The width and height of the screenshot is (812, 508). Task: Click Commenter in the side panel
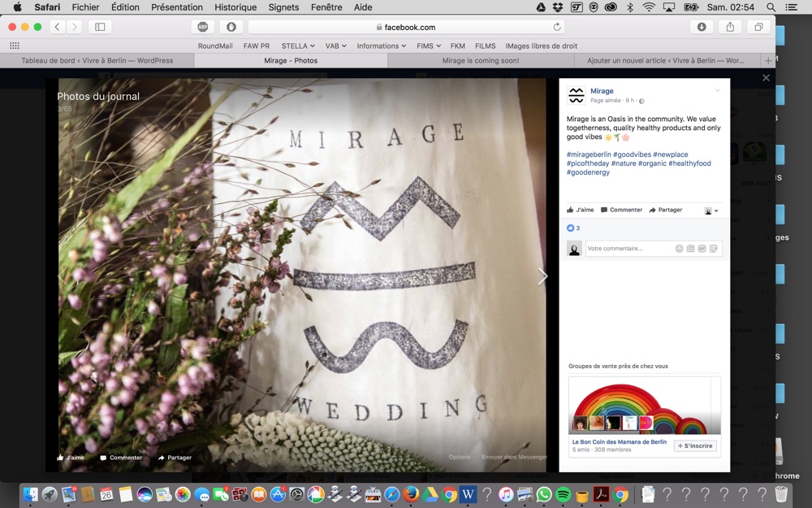[621, 210]
